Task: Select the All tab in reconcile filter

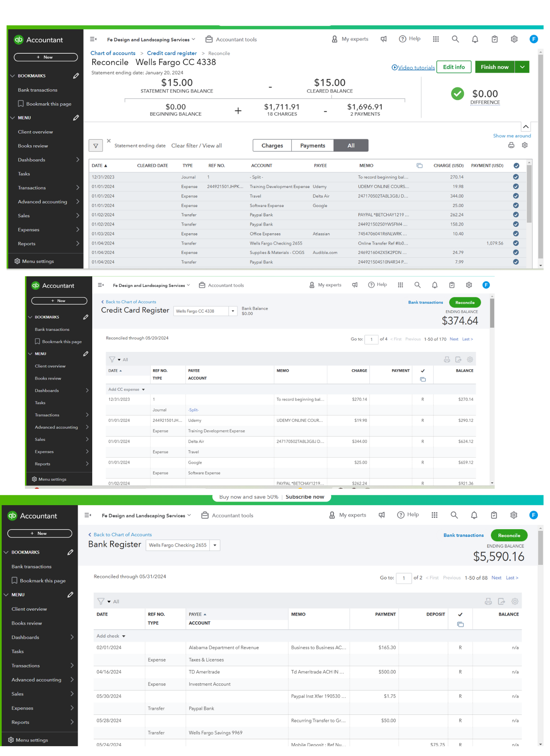Action: pyautogui.click(x=351, y=146)
